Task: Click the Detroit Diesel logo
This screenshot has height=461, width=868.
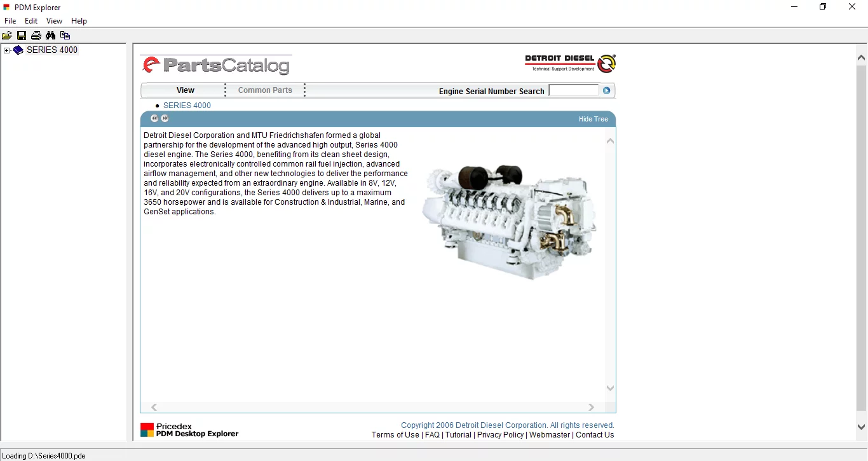Action: point(570,63)
